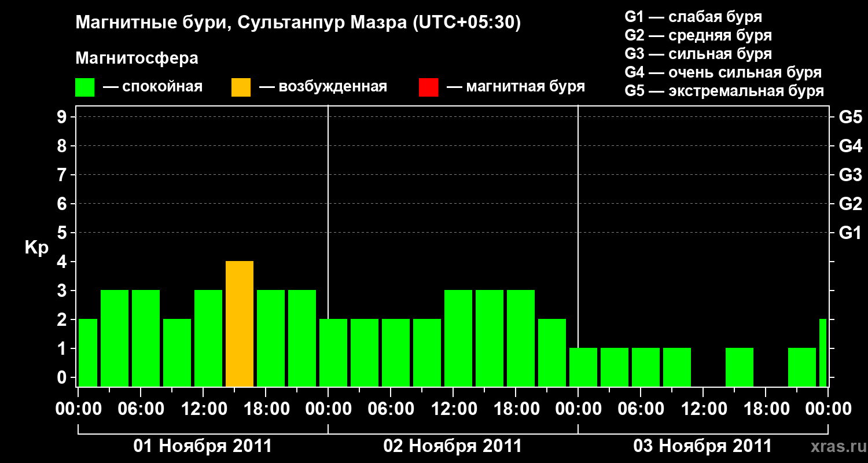The image size is (868, 463).
Task: Click the 'Магнитосфера' heading
Action: pyautogui.click(x=137, y=58)
